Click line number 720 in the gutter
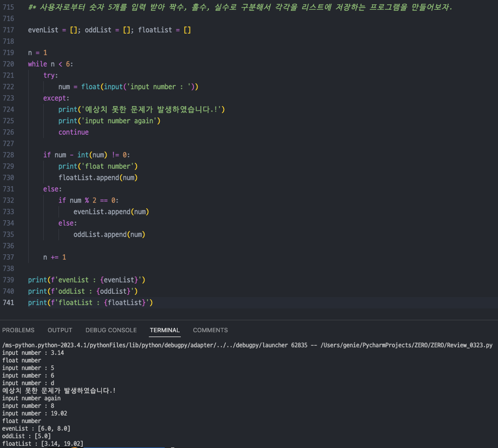 point(8,64)
